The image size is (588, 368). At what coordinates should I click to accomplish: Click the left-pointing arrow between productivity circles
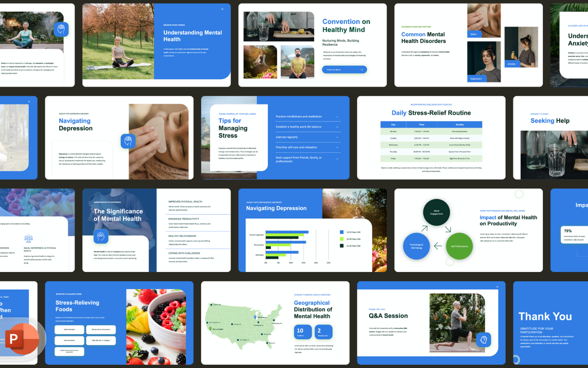click(x=438, y=246)
